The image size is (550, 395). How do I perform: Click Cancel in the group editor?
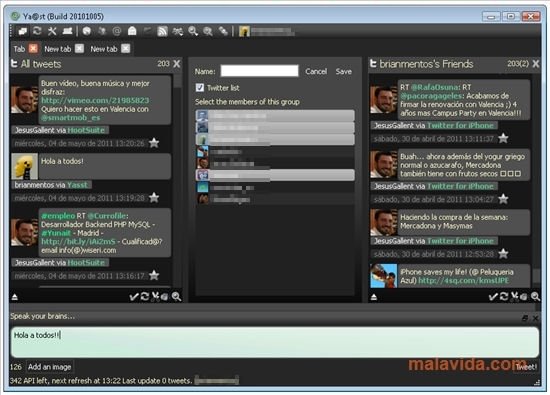(316, 72)
